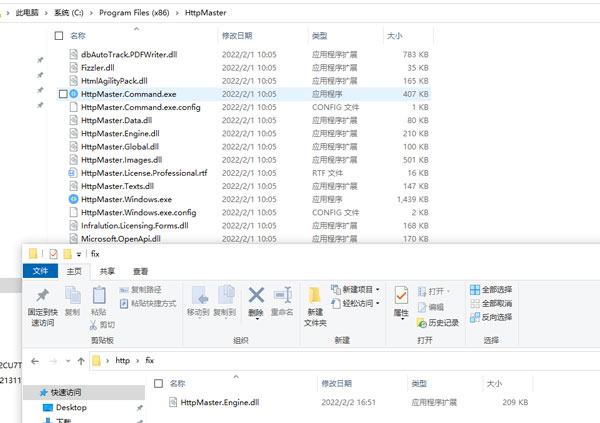
Task: Select the HtmlAgilityPack.dll file
Action: (114, 81)
